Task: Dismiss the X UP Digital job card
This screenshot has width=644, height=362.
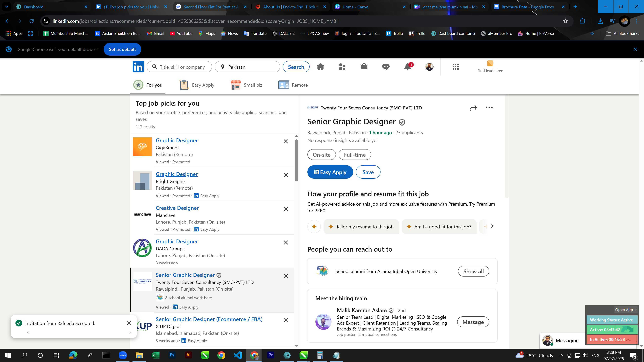Action: [x=286, y=320]
